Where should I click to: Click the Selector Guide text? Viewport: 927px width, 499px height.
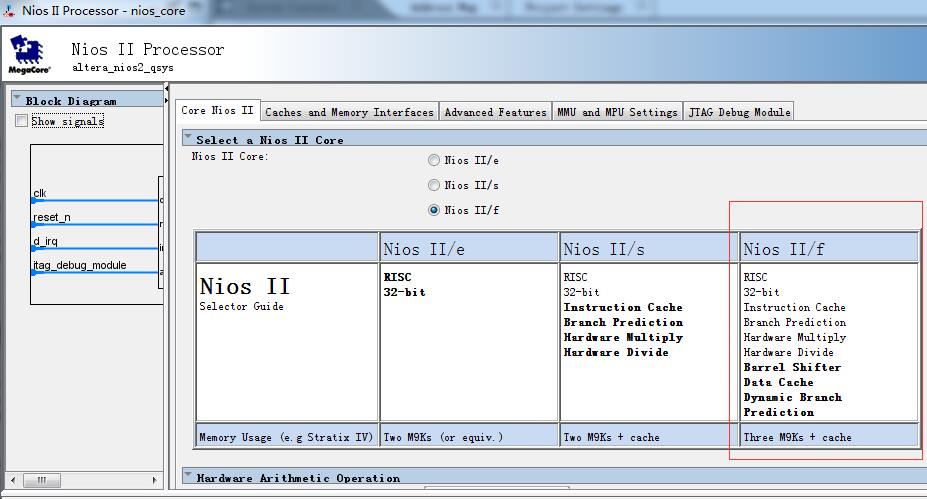pos(241,306)
